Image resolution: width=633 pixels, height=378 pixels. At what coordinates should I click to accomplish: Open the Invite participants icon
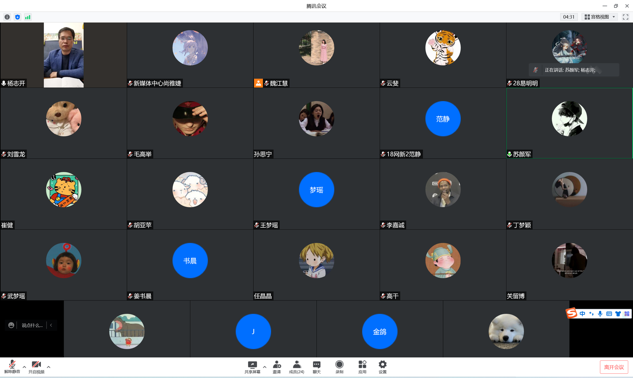pyautogui.click(x=277, y=367)
